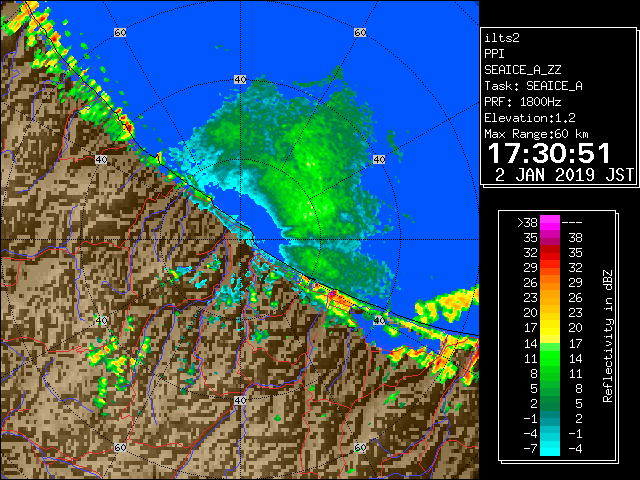Pick the magenta top color of reflectivity scale
The image size is (640, 480).
click(550, 222)
